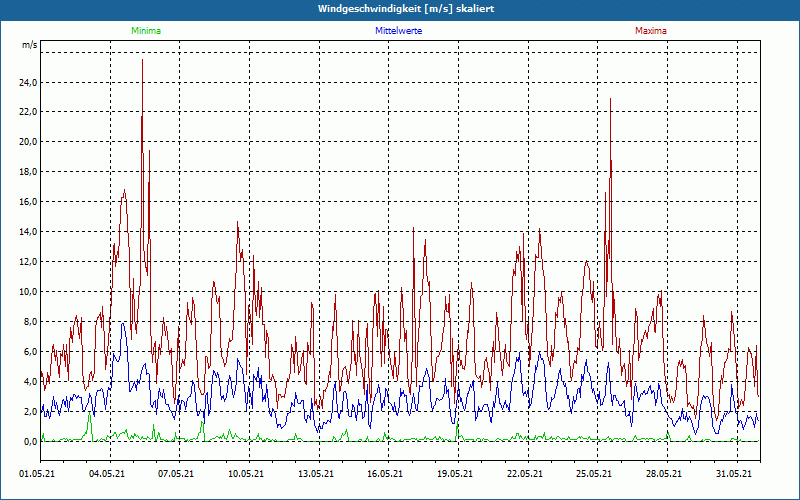This screenshot has width=800, height=500.
Task: Click the 04.05.21 date label
Action: coord(107,474)
